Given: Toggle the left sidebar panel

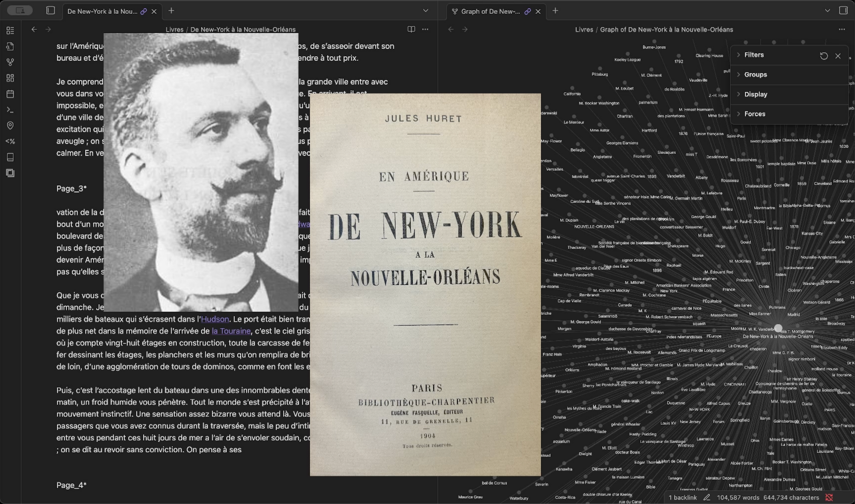Looking at the screenshot, I should point(51,11).
